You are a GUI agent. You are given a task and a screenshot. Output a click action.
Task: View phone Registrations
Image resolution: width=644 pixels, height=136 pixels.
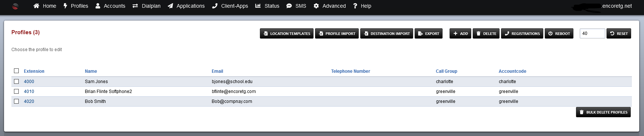522,33
